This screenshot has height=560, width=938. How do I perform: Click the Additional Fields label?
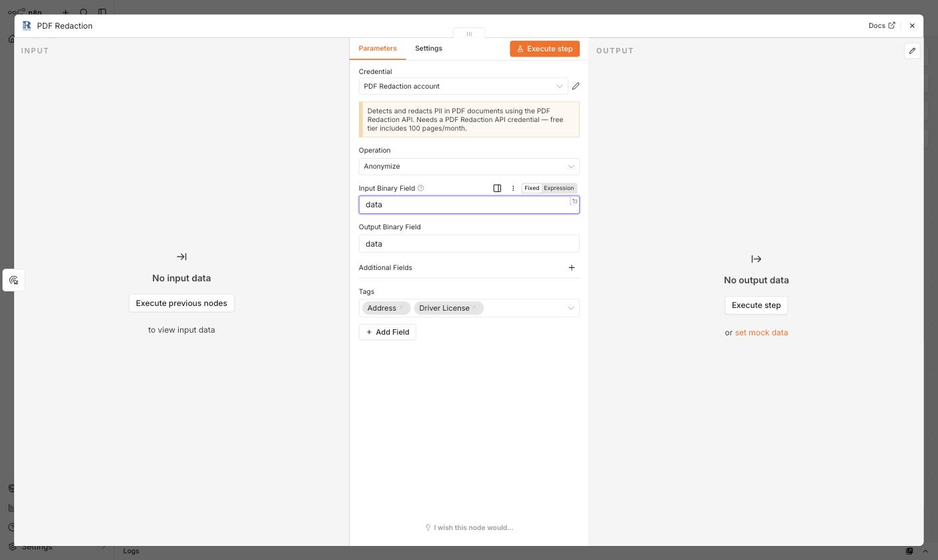tap(386, 267)
